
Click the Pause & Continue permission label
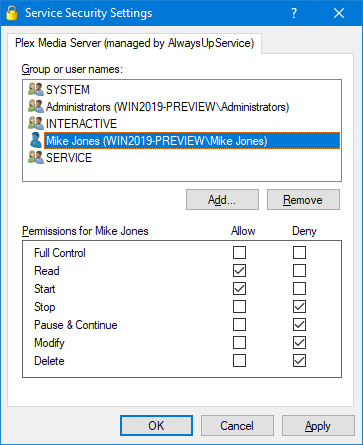(x=76, y=325)
